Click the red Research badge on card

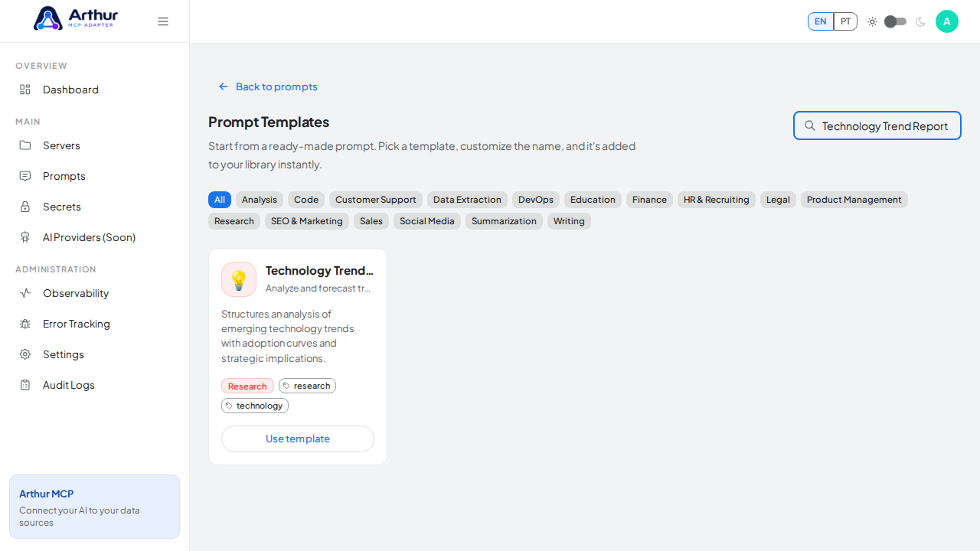pyautogui.click(x=247, y=386)
